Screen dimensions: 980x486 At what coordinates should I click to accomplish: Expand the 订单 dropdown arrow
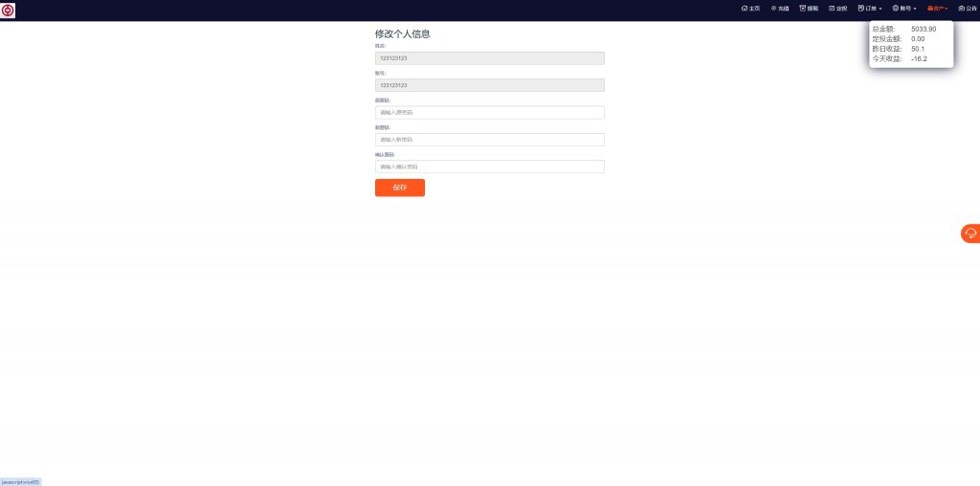pos(881,10)
